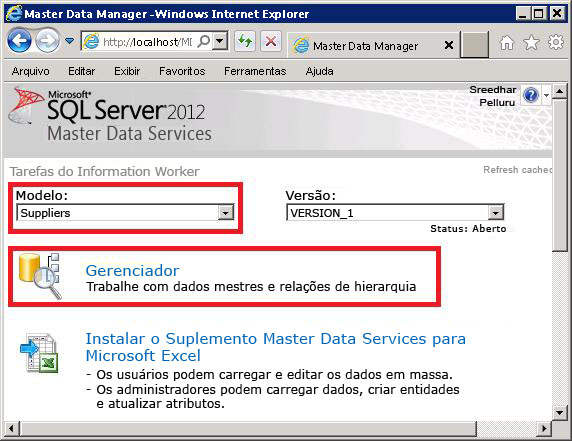Click the vertical scrollbar up arrow
The image size is (572, 441).
click(x=560, y=91)
